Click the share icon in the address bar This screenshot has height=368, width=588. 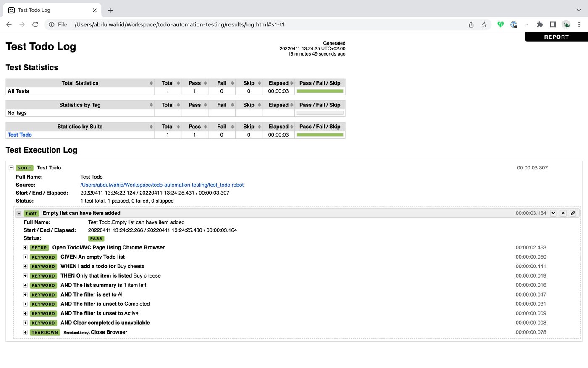coord(471,24)
